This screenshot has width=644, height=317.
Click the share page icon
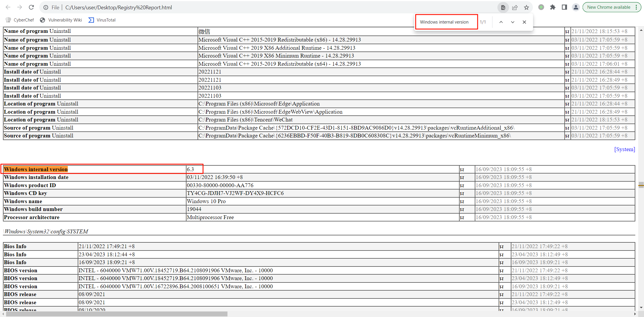click(515, 8)
